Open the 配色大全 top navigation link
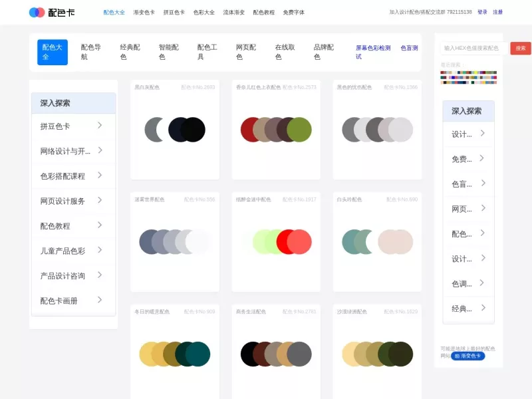Screen dimensions: 532x399 [114, 13]
